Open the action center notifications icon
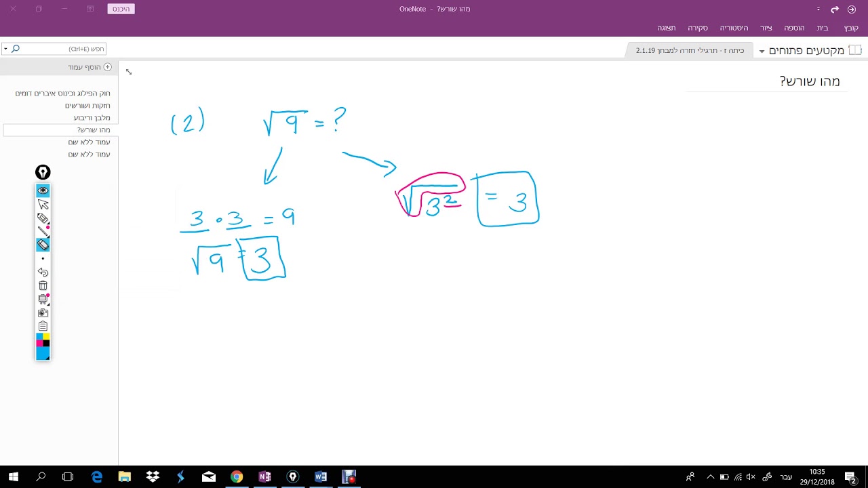This screenshot has width=868, height=488. pyautogui.click(x=850, y=476)
